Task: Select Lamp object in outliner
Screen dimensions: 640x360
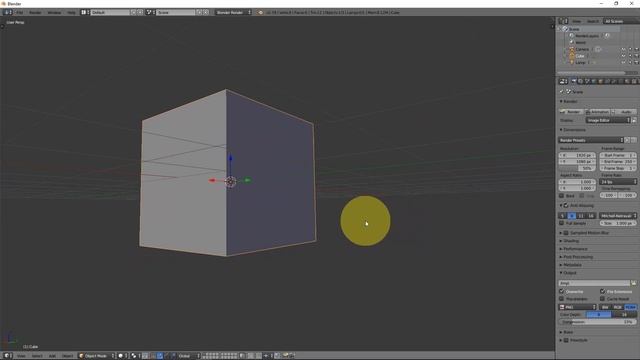Action: 580,62
